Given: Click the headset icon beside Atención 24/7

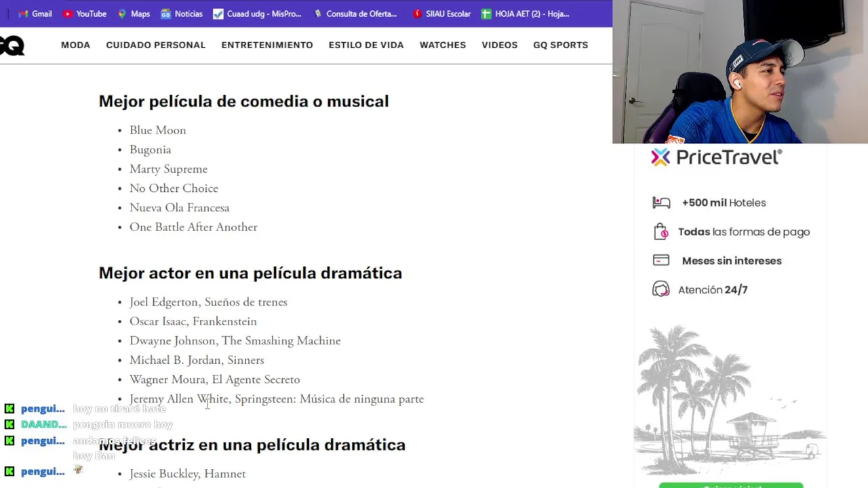Looking at the screenshot, I should click(661, 289).
